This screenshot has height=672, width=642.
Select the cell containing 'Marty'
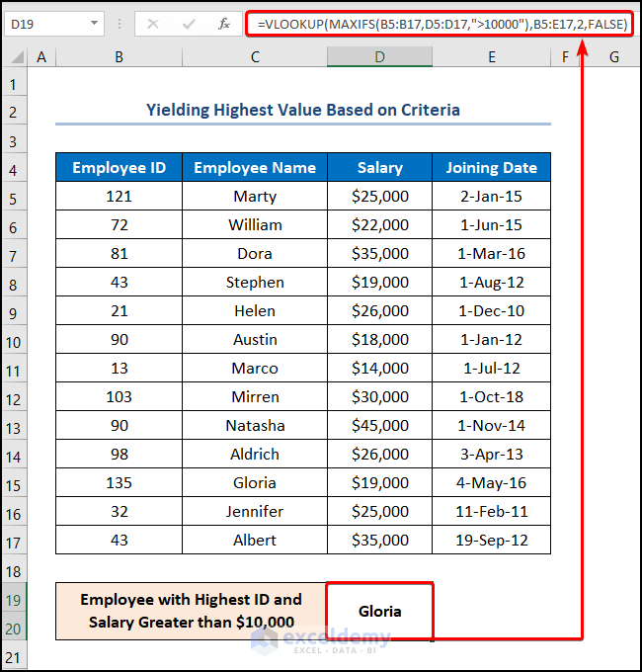click(x=255, y=197)
